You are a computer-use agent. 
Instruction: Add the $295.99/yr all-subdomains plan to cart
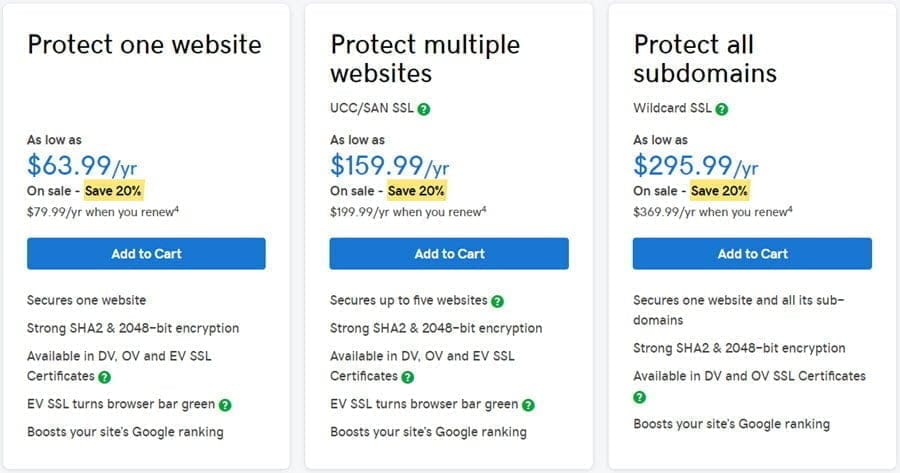752,254
